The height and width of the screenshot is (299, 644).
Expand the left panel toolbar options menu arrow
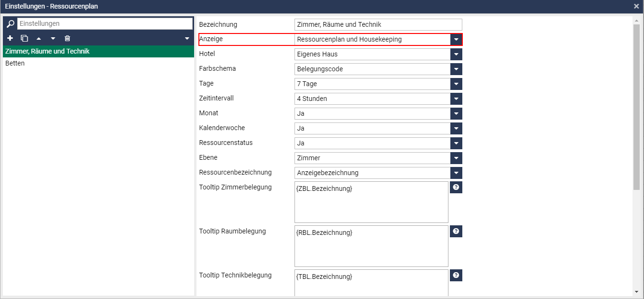(187, 38)
